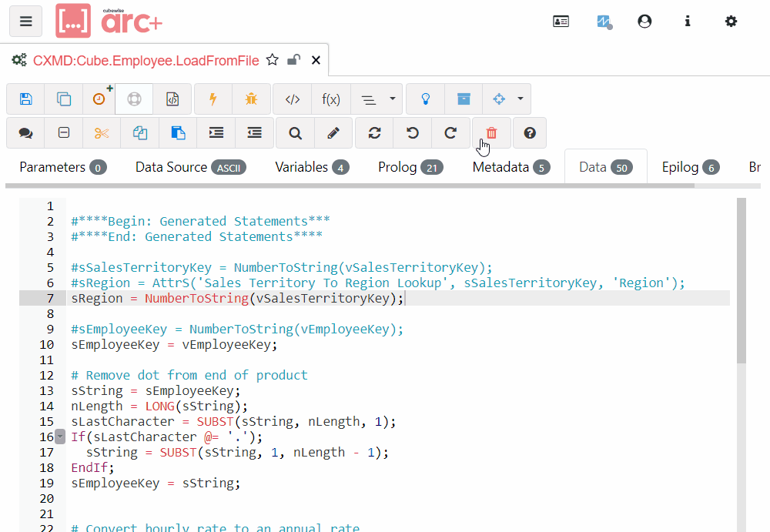Viewport: 770px width, 532px height.
Task: Open the debug bug icon
Action: (x=251, y=99)
